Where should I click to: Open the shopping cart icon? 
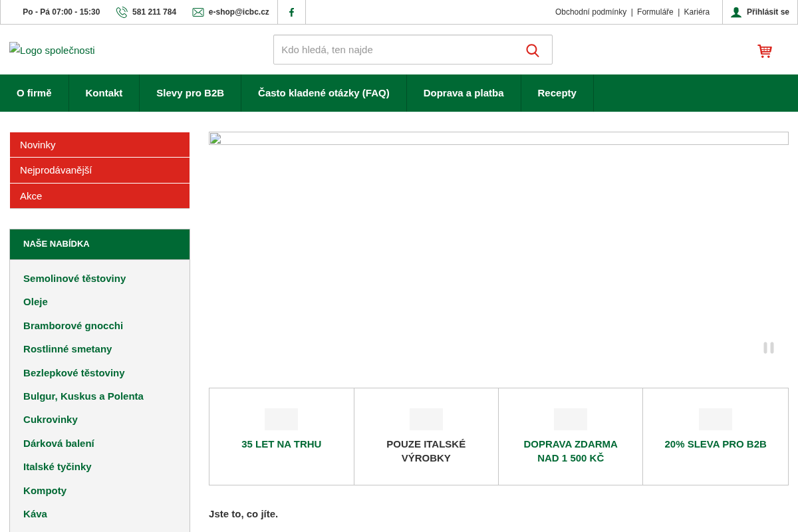pos(765,51)
